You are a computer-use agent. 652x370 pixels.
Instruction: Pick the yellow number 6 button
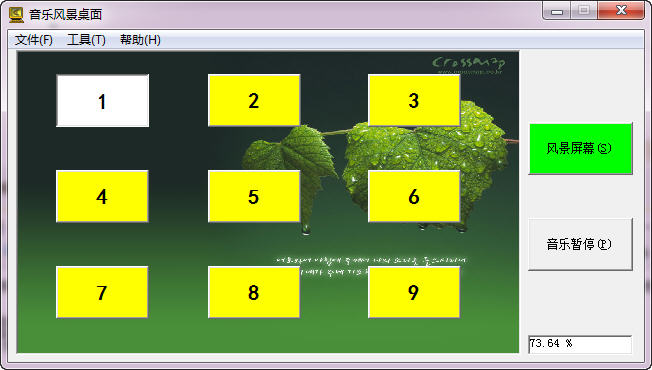pyautogui.click(x=414, y=196)
